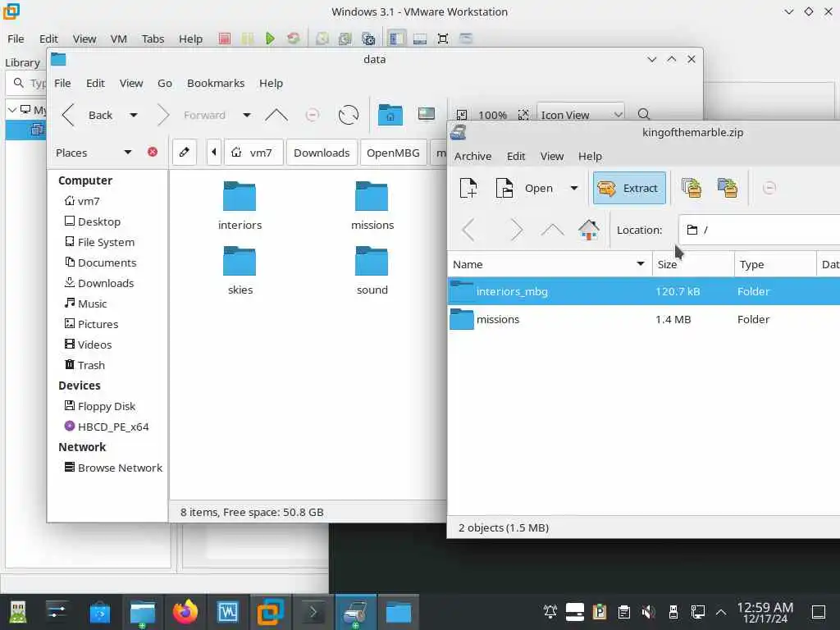Go to home folder in file manager toolbar
The width and height of the screenshot is (840, 630).
pyautogui.click(x=390, y=115)
